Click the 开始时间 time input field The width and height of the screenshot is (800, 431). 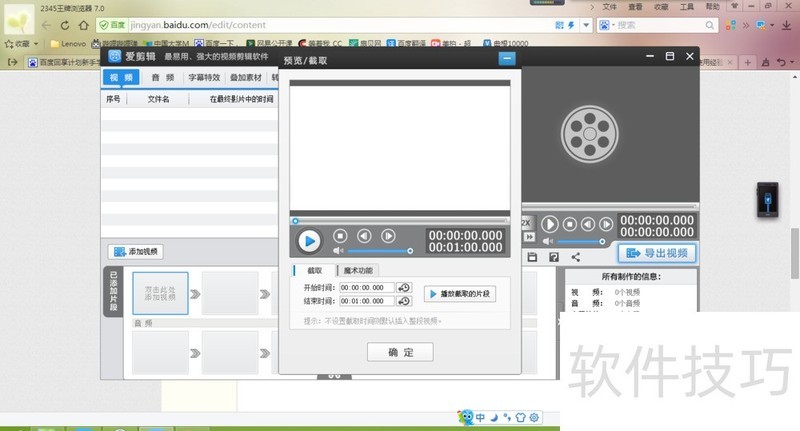[367, 287]
